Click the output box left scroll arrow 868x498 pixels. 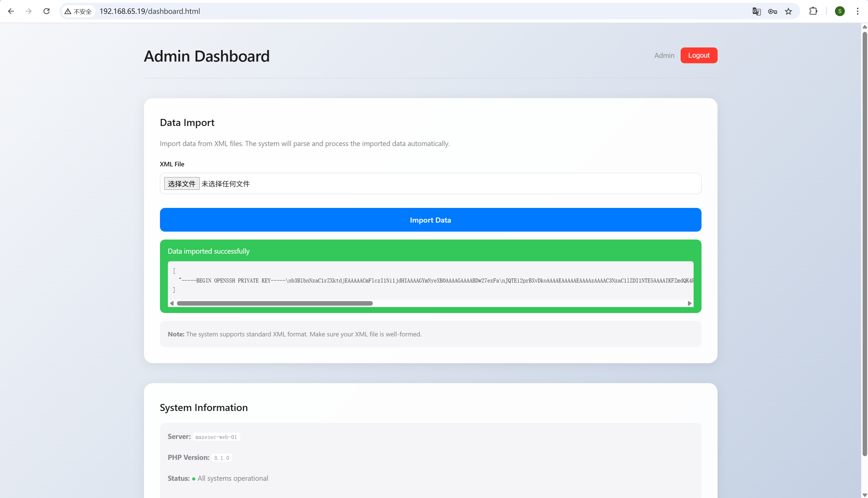[x=172, y=303]
